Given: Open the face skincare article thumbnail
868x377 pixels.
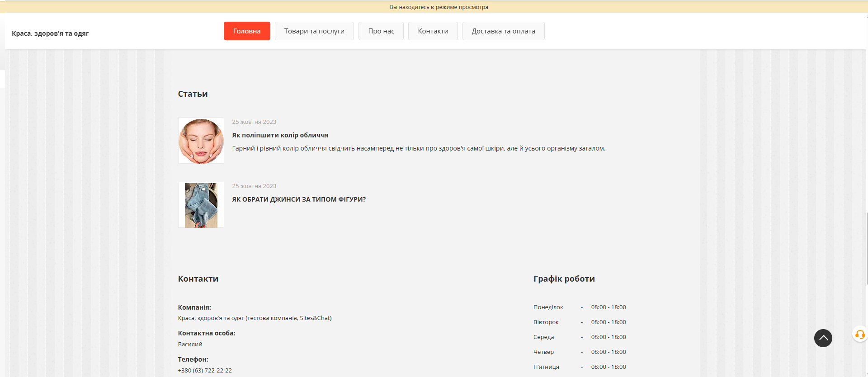Looking at the screenshot, I should 201,141.
